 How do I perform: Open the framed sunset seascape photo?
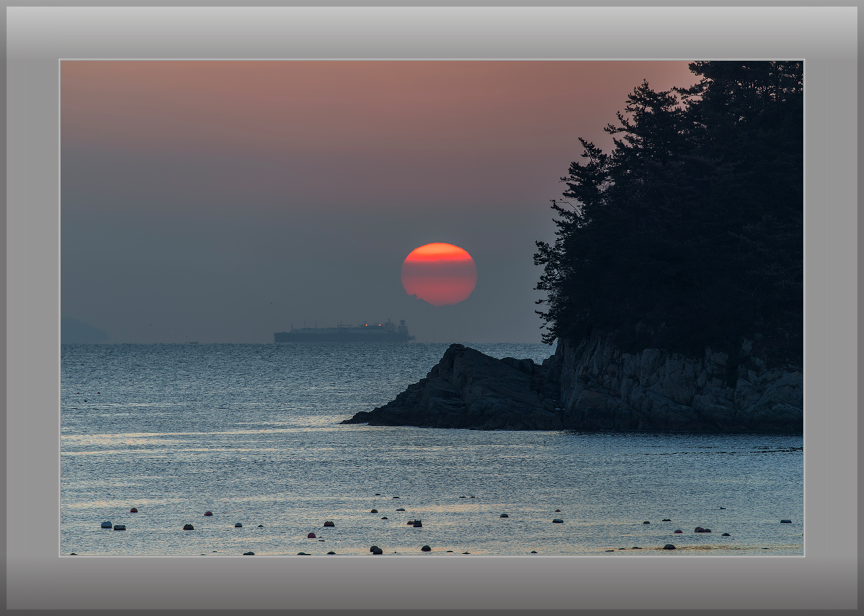[432, 308]
